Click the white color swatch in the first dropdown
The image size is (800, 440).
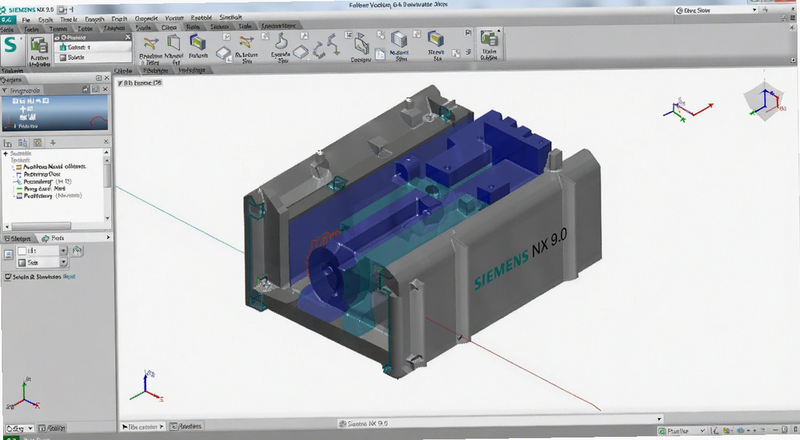click(x=22, y=251)
